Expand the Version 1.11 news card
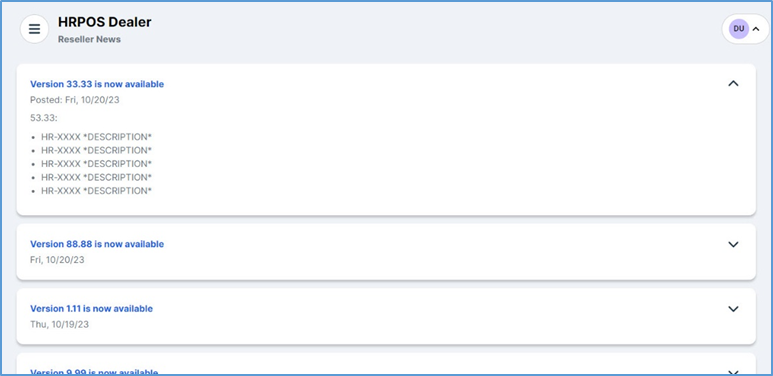The height and width of the screenshot is (376, 773). point(734,308)
